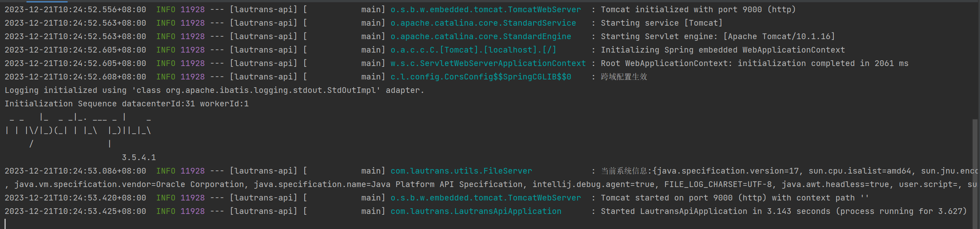Click the o.apache.catalina.core.StandardEngine logger name

481,36
